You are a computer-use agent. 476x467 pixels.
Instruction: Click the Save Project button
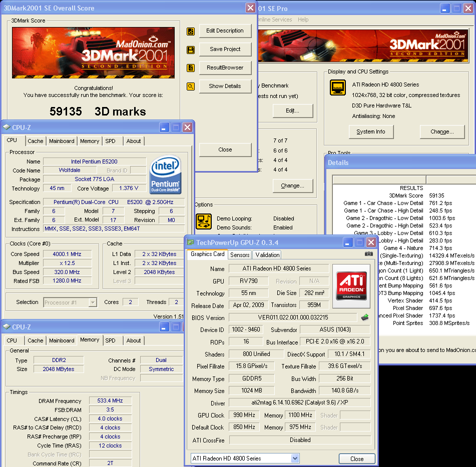pos(225,49)
